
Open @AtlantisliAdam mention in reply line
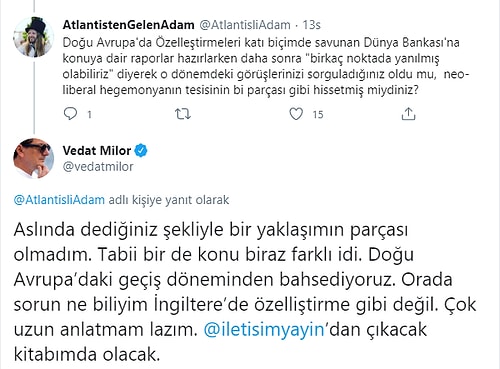click(59, 200)
